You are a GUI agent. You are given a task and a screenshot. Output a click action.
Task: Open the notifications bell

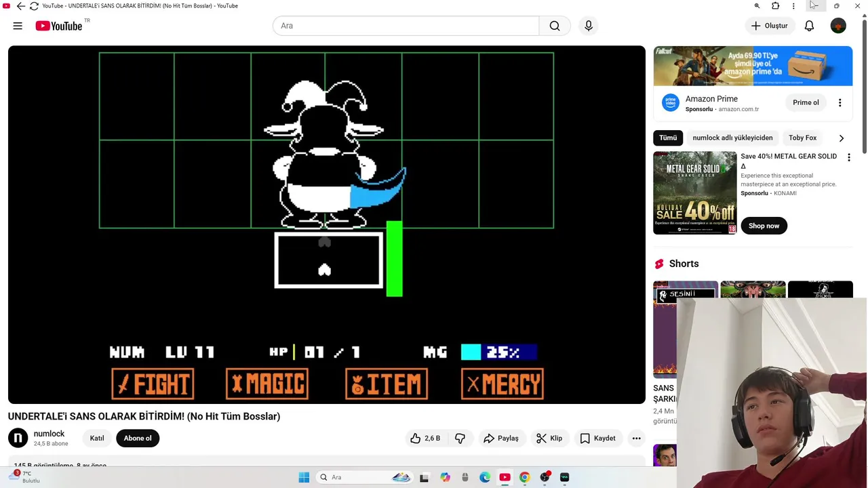click(x=809, y=26)
